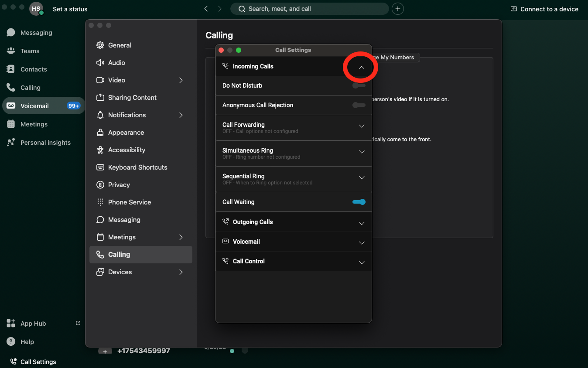Click the App Hub icon
588x368 pixels.
pyautogui.click(x=11, y=324)
